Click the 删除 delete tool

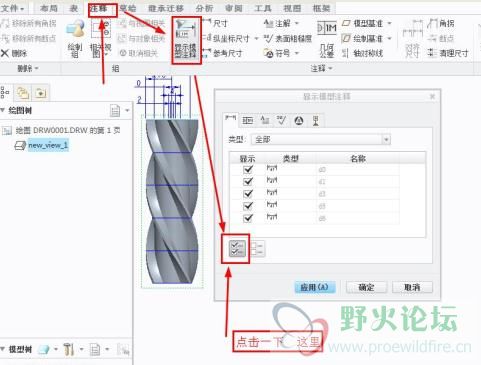pos(14,53)
